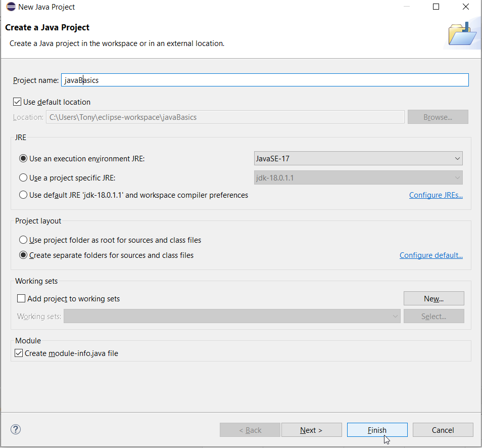Screen dimensions: 482x448
Task: Open the jdk-18.0.1.1 project JRE dropdown
Action: [x=358, y=177]
